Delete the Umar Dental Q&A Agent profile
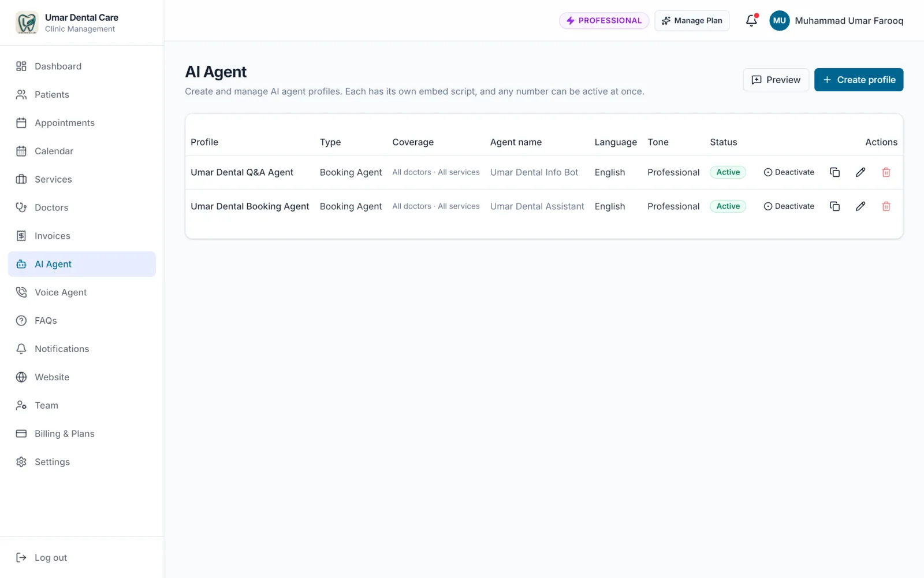Viewport: 924px width, 578px height. click(x=886, y=172)
